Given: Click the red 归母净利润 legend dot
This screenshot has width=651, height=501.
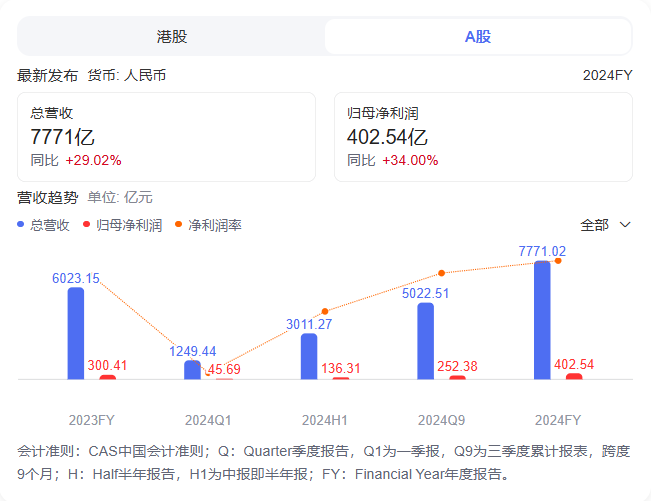Looking at the screenshot, I should click(86, 225).
